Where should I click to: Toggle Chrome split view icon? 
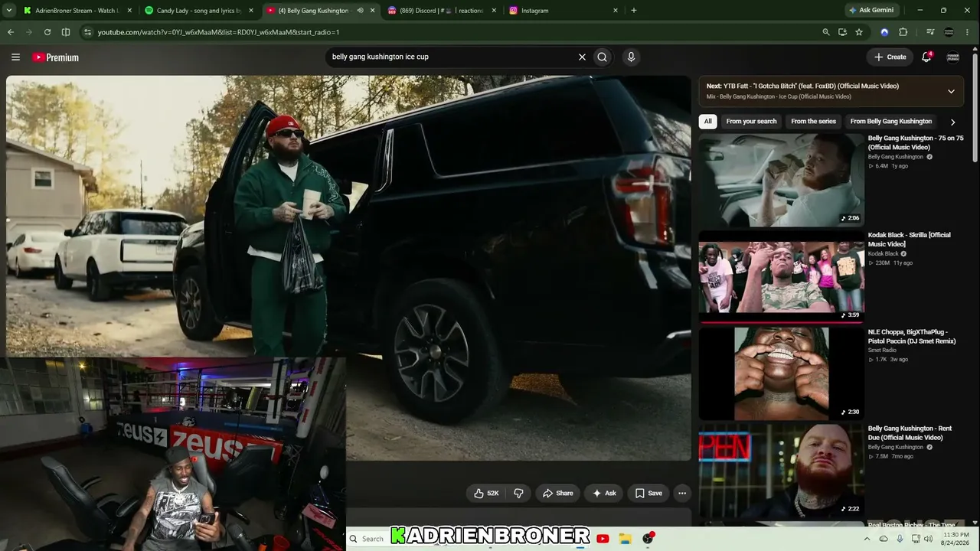click(66, 32)
